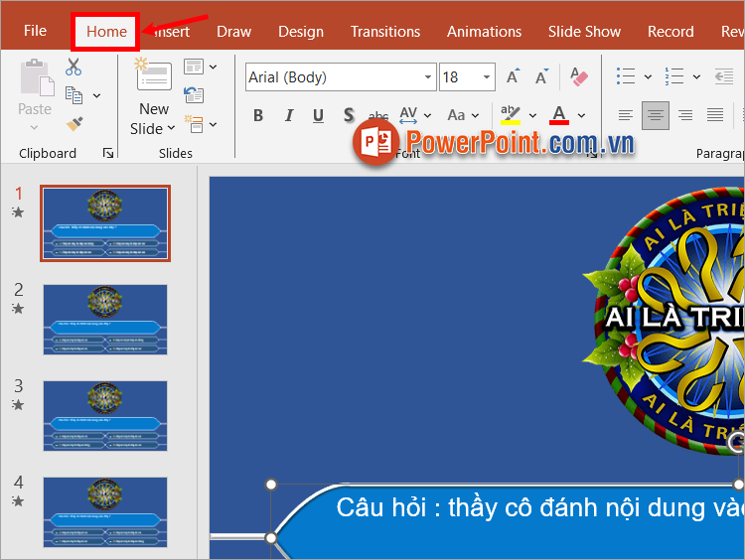The image size is (745, 560).
Task: Click the Bullets list icon
Action: tap(626, 76)
